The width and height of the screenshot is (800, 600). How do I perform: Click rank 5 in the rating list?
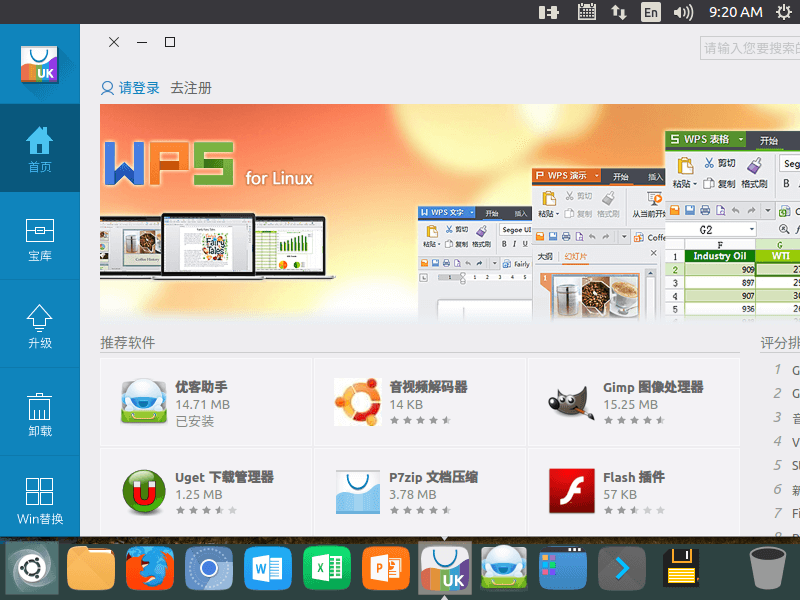pos(786,465)
